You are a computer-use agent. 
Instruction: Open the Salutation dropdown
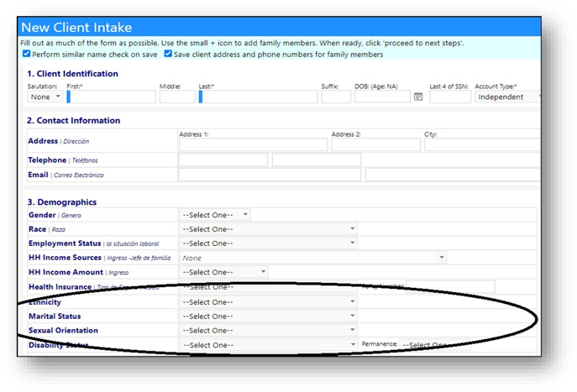(45, 97)
